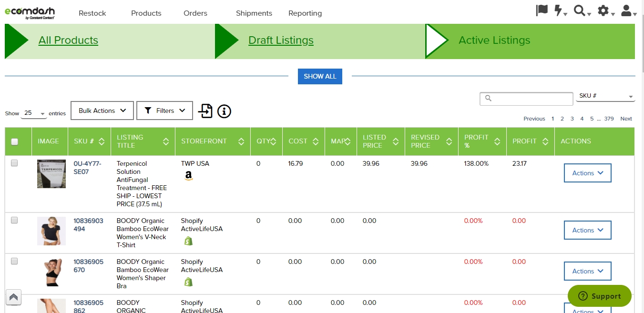
Task: Open the user account profile icon
Action: click(627, 11)
